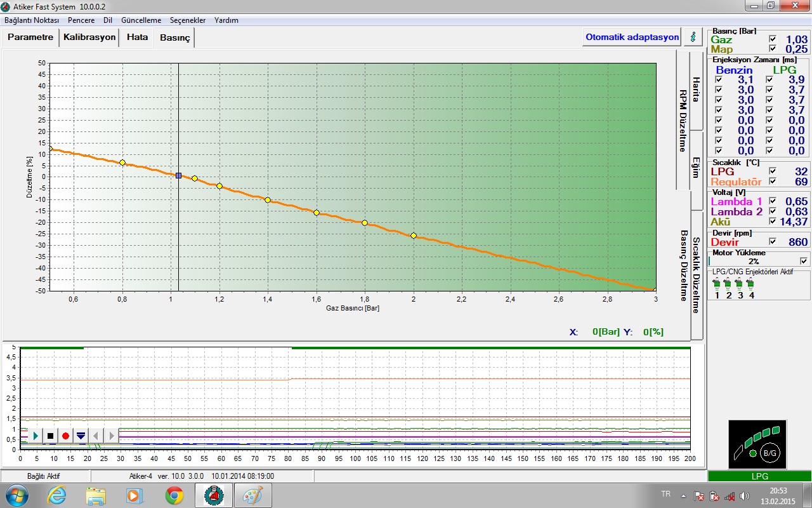Viewport: 812px width, 508px height.
Task: Switch to the Parametre tab
Action: point(30,37)
